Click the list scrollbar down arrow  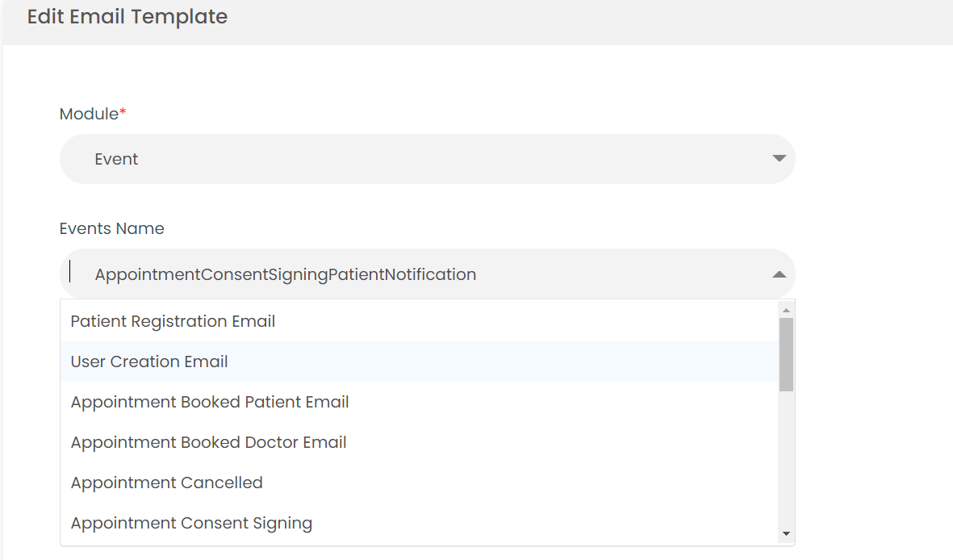click(x=786, y=535)
